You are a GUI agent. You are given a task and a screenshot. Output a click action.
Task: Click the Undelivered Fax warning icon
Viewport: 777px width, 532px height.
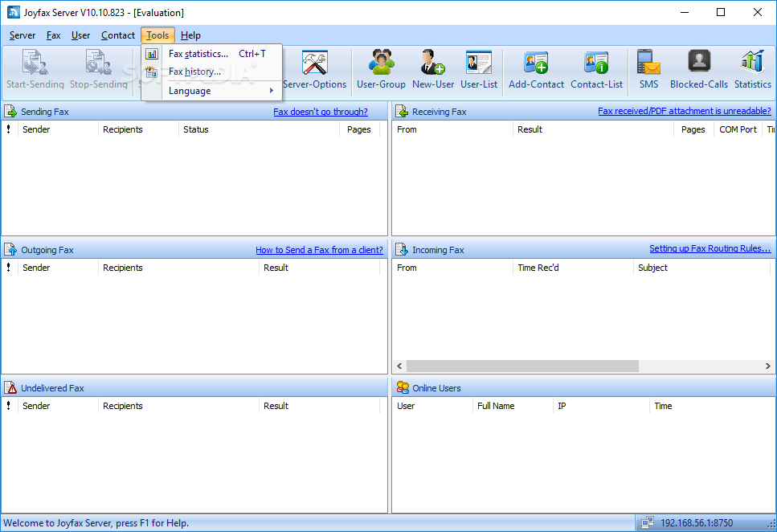point(10,387)
